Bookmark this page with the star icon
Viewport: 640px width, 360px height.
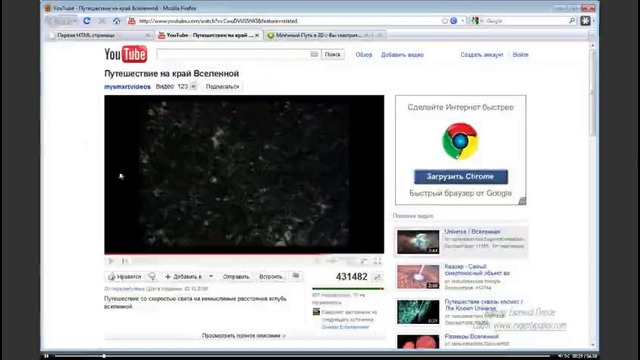point(445,21)
